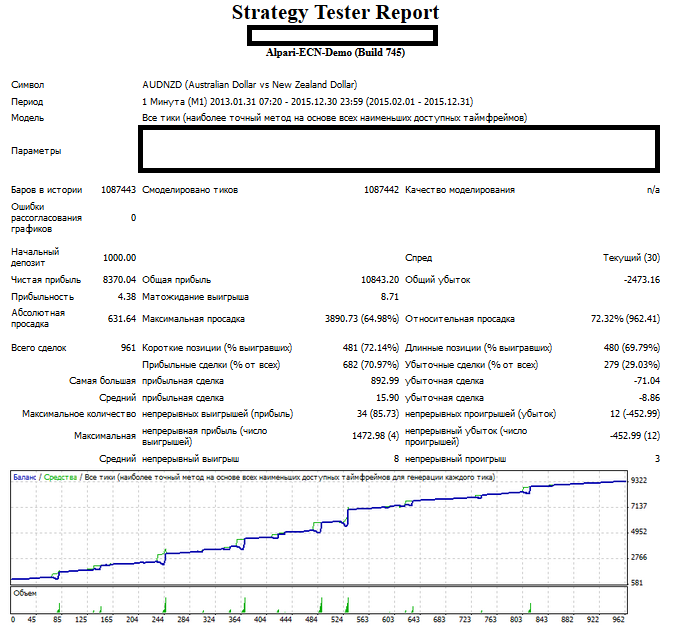Click maximal consecutive loss -452.99 (12)

click(635, 436)
